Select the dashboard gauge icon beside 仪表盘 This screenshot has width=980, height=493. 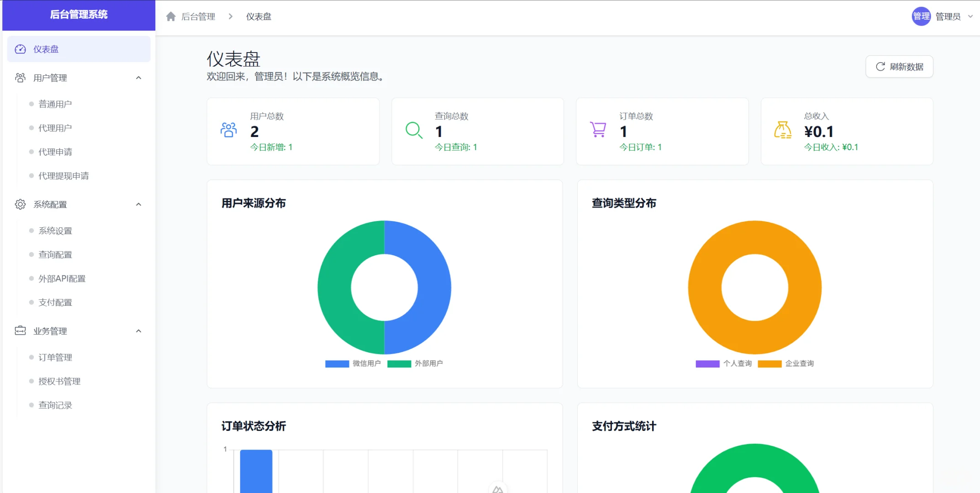point(20,49)
